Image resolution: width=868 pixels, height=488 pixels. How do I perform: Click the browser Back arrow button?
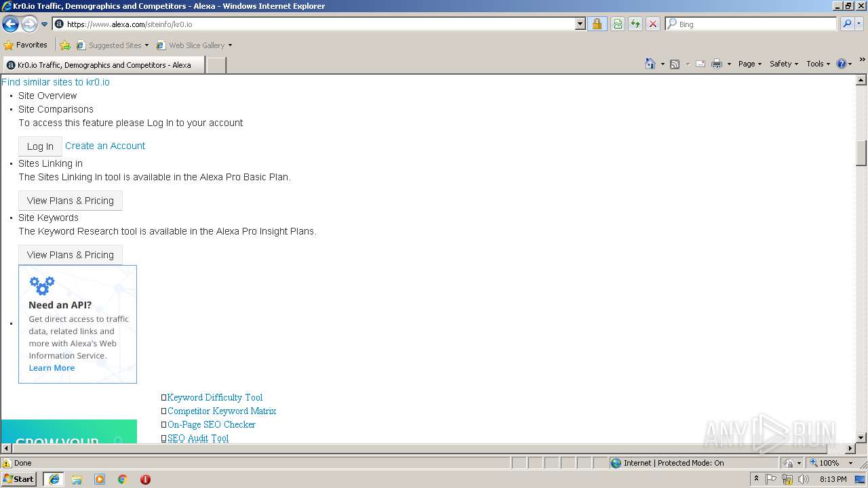pos(11,24)
